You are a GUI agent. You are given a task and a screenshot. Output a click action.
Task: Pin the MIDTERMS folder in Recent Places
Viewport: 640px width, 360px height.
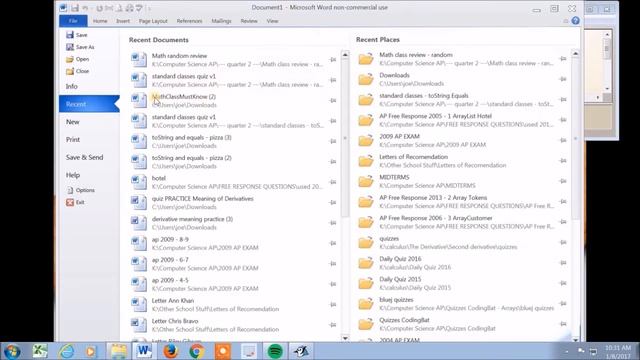[563, 181]
